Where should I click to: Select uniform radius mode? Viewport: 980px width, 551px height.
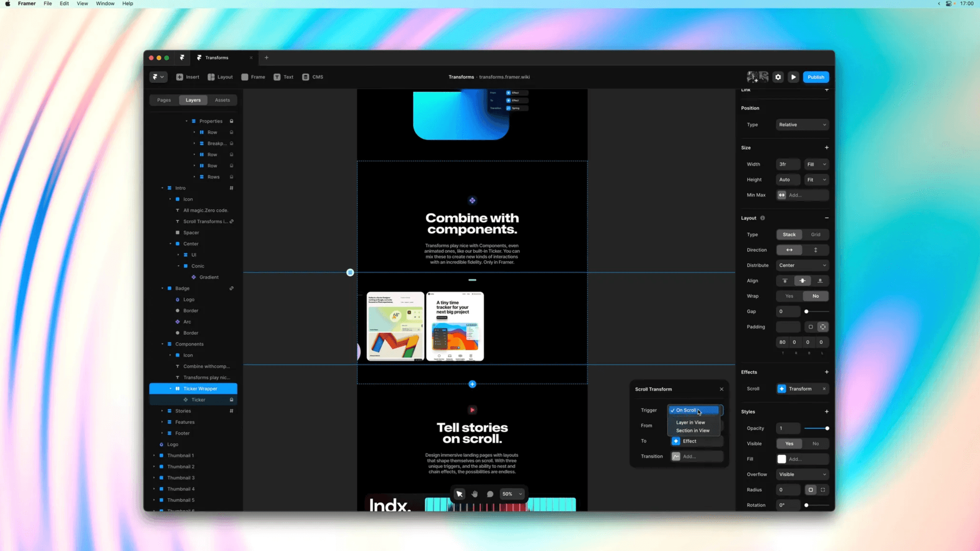click(x=811, y=490)
